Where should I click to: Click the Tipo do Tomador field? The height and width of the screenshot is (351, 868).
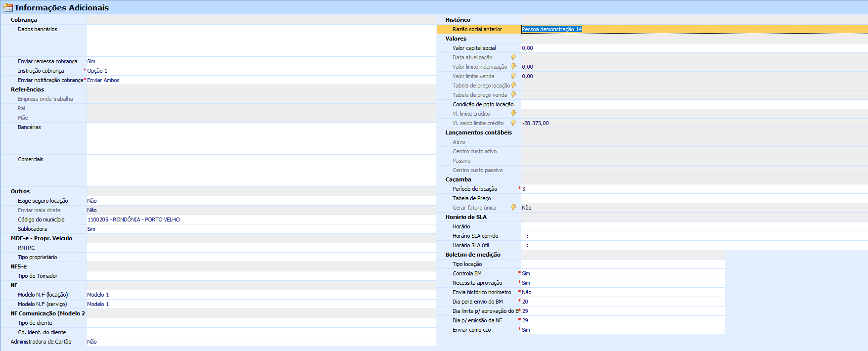click(261, 276)
